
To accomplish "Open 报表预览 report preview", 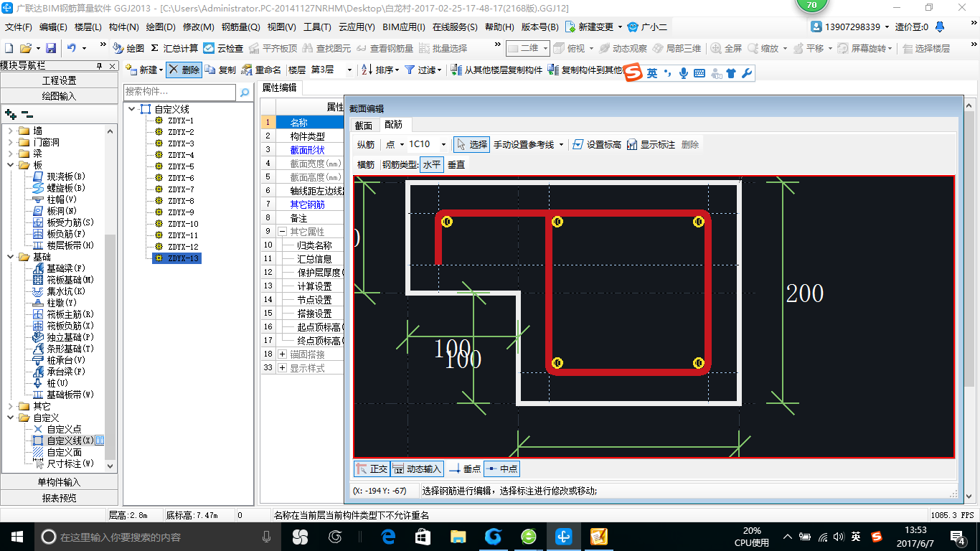I will pyautogui.click(x=59, y=498).
